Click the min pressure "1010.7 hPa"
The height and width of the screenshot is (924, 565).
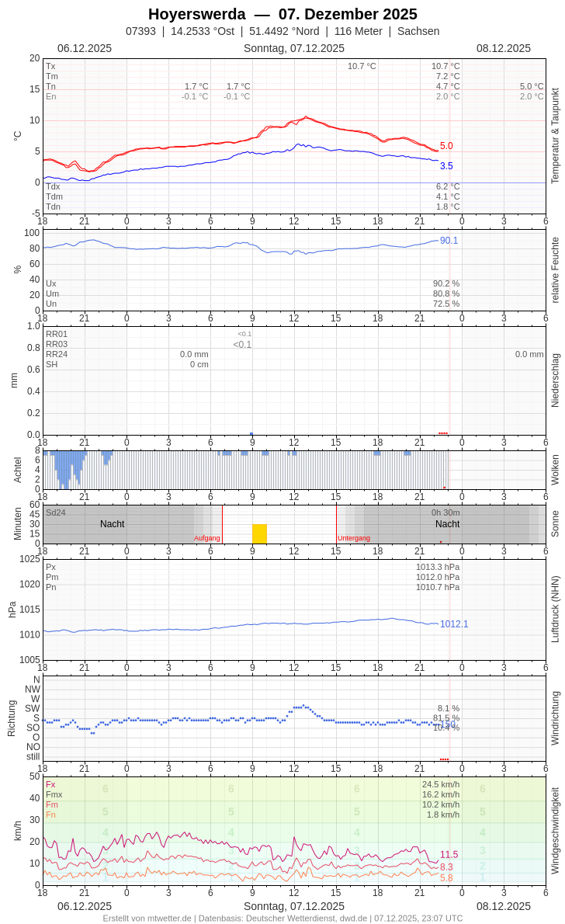click(438, 588)
